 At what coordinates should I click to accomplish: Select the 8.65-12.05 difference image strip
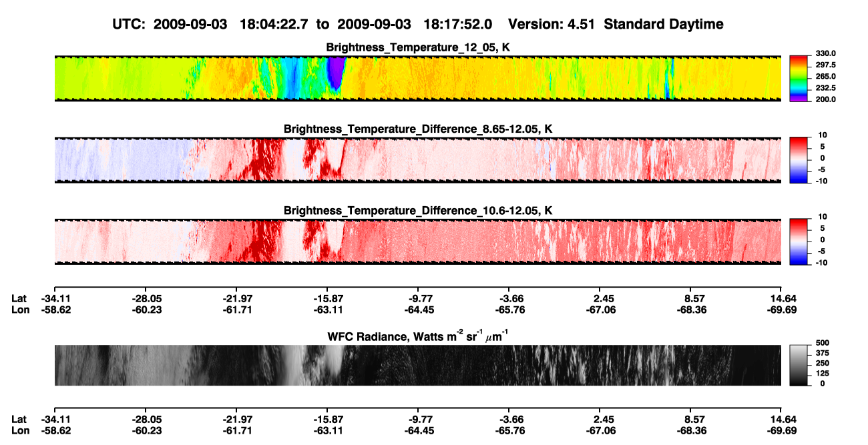click(417, 159)
